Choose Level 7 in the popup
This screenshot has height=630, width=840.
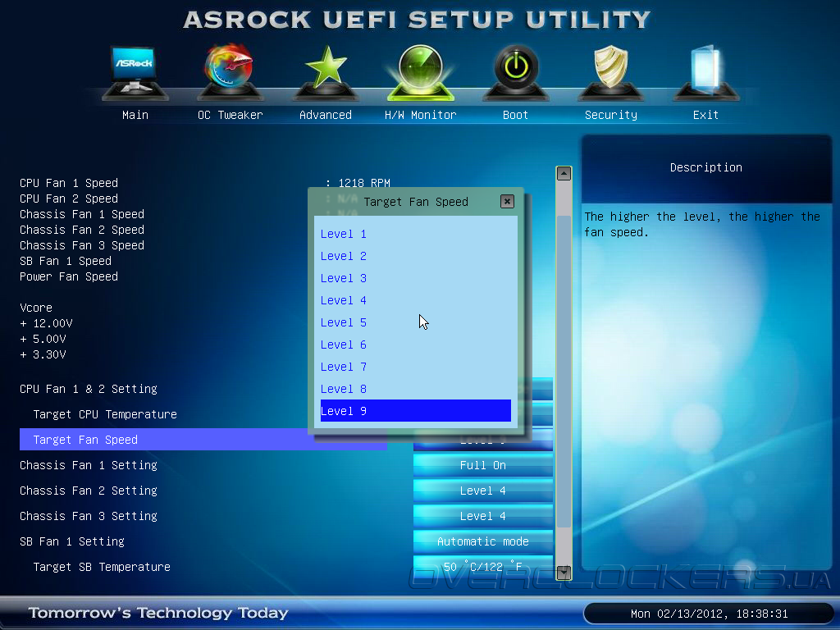(x=415, y=367)
